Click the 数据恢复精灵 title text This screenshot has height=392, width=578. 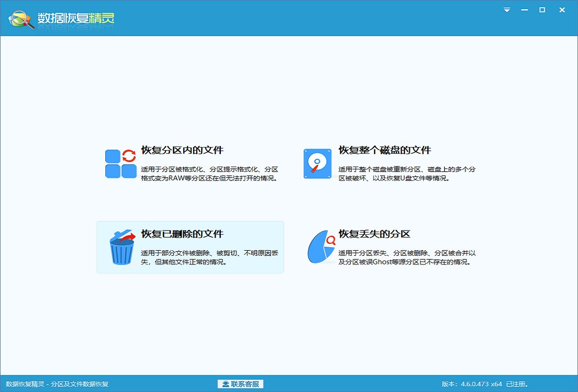coord(76,18)
